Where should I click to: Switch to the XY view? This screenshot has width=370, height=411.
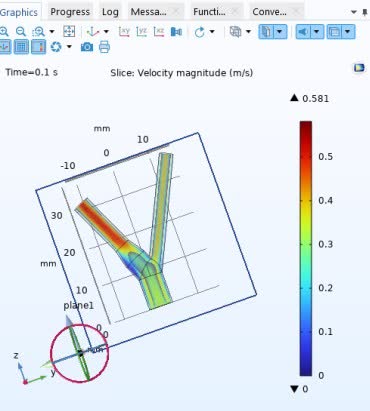pos(124,32)
